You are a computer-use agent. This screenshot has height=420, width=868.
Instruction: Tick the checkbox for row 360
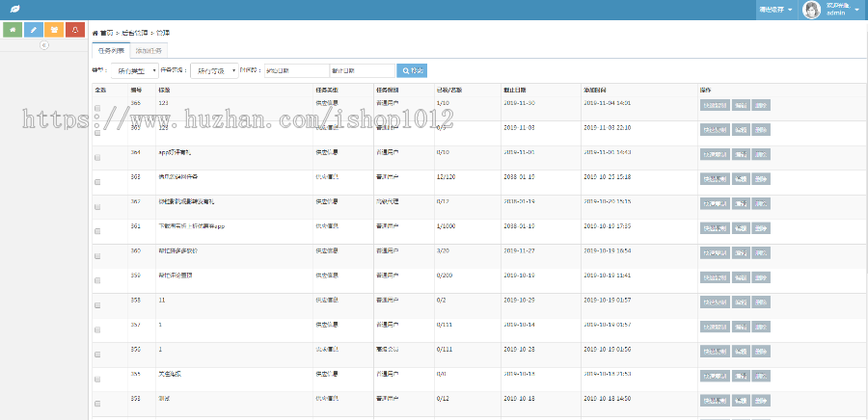point(97,256)
